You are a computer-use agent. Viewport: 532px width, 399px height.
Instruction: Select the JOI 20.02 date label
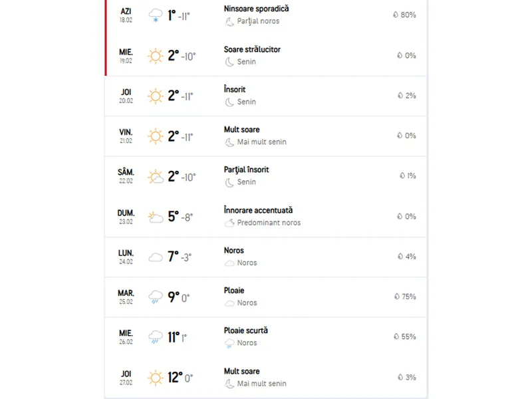(x=126, y=96)
